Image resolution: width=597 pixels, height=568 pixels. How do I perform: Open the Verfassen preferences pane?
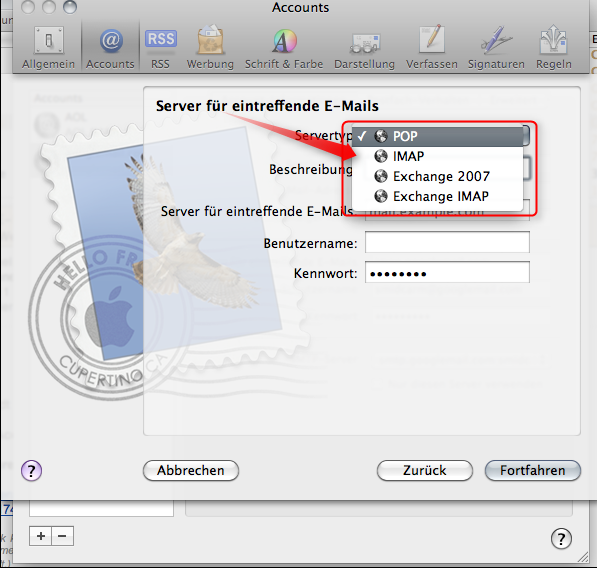point(432,48)
